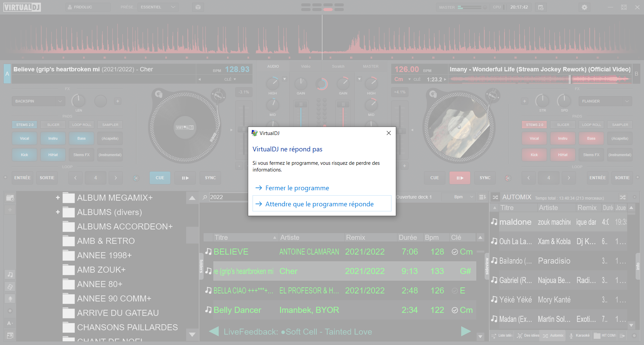Double deck B loop length arrow
The image size is (644, 345).
click(x=569, y=178)
